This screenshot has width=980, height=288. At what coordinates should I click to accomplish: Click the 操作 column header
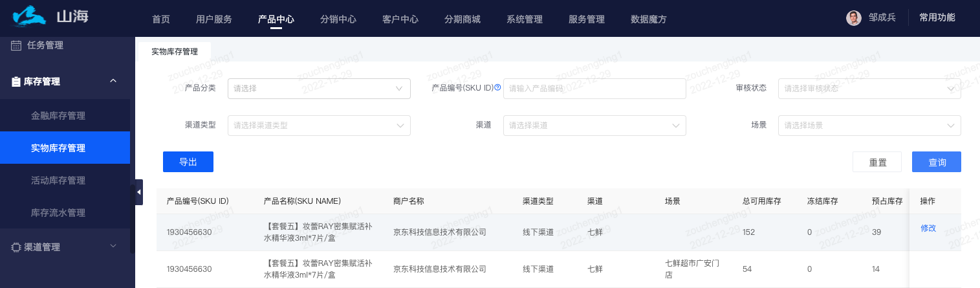coord(928,201)
